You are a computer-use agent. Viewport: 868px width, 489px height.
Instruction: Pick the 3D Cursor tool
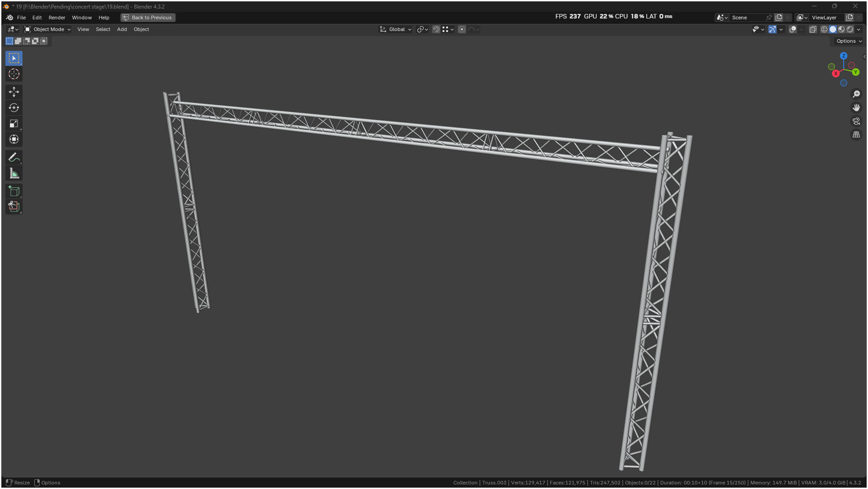(x=14, y=74)
